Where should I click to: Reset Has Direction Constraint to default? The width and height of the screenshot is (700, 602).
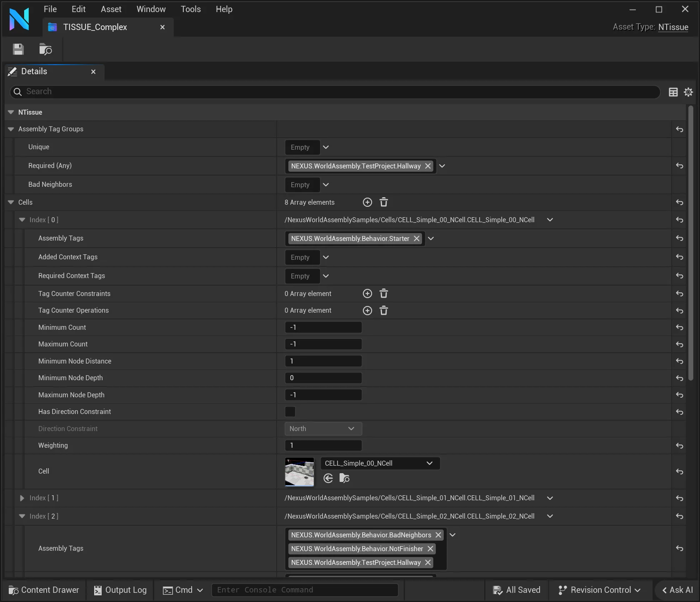click(x=680, y=412)
